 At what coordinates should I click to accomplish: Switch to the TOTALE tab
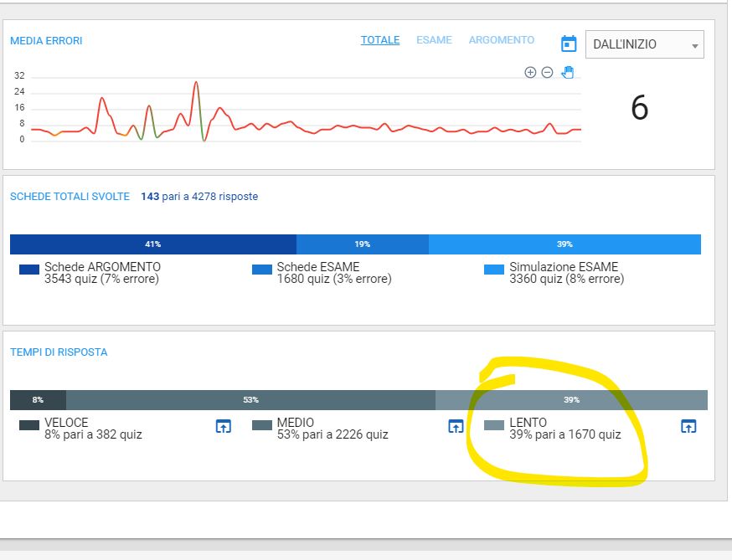click(x=380, y=40)
